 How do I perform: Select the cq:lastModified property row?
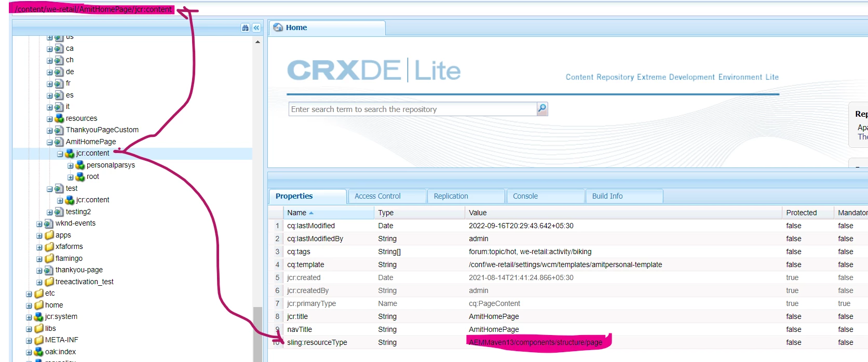coord(568,226)
